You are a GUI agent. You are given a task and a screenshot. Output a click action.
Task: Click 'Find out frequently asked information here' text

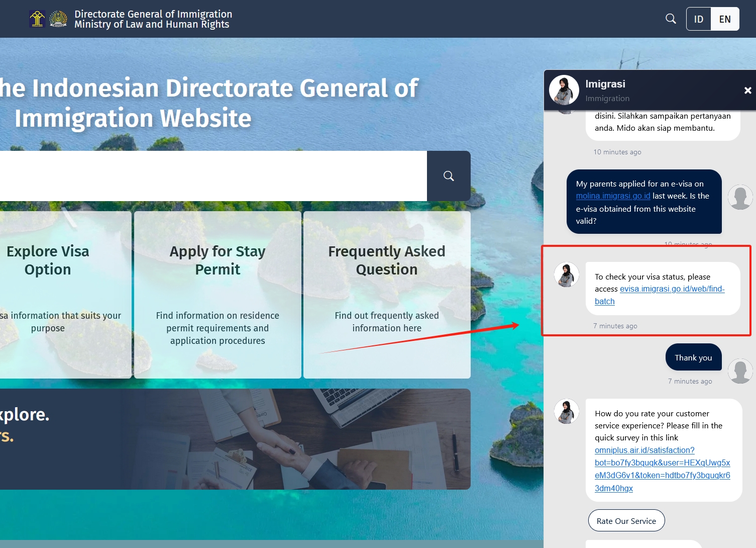click(387, 322)
